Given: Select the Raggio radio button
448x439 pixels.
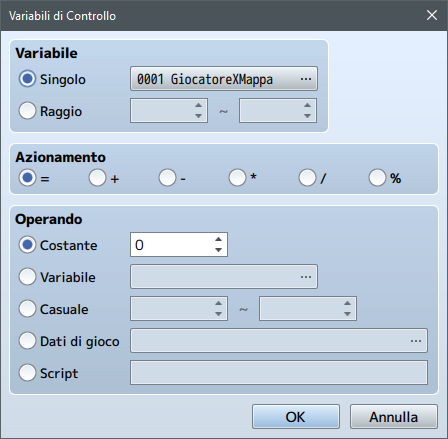Looking at the screenshot, I should tap(27, 111).
